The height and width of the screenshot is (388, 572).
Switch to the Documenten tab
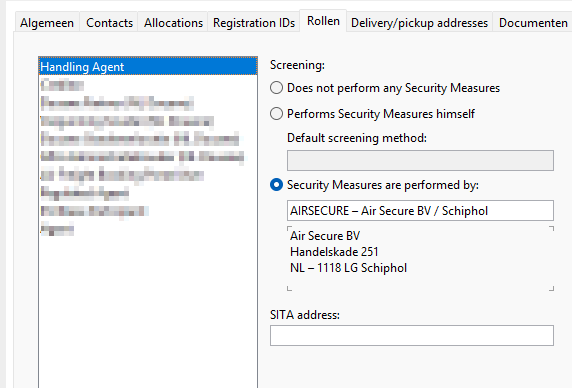pos(533,23)
